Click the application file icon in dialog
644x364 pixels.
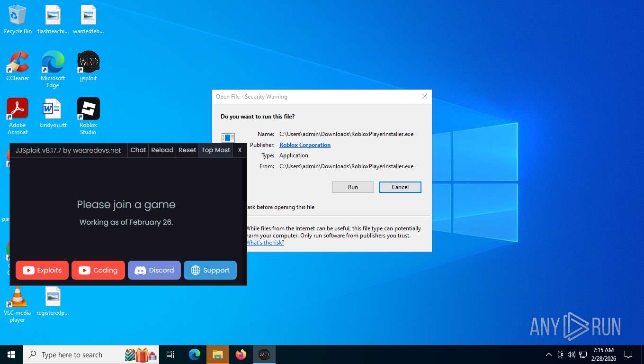(228, 137)
